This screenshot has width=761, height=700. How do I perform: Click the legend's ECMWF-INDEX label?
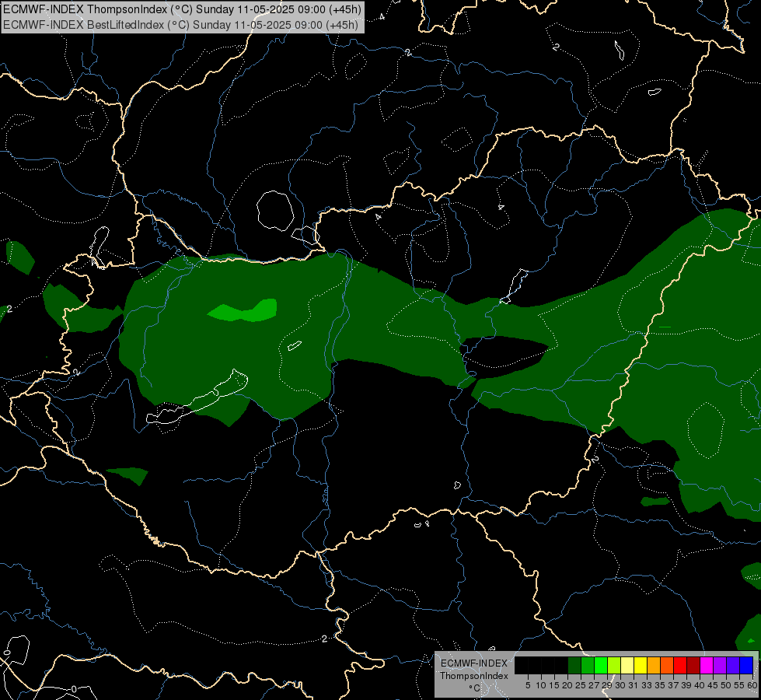pos(474,663)
